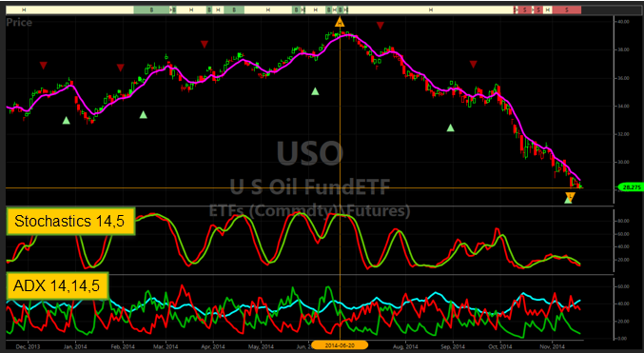Select the green up-triangle under late December 2013 dip
This screenshot has height=353, width=644.
click(x=67, y=120)
